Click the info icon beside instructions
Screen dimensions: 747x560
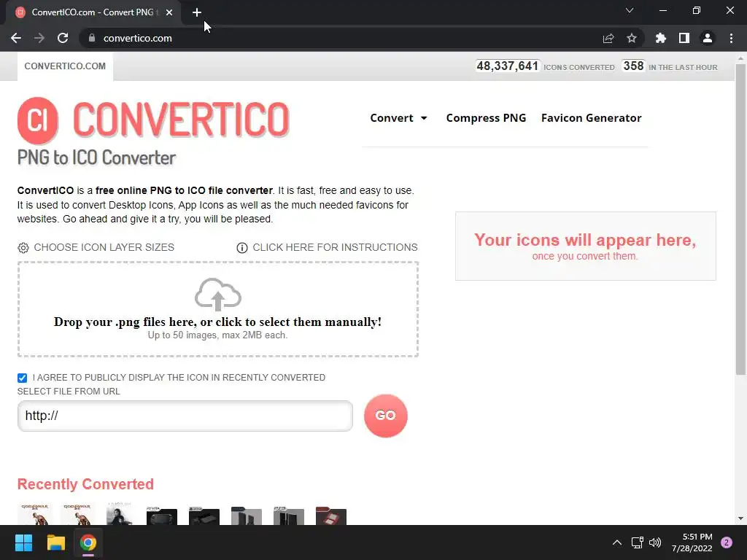pos(242,248)
